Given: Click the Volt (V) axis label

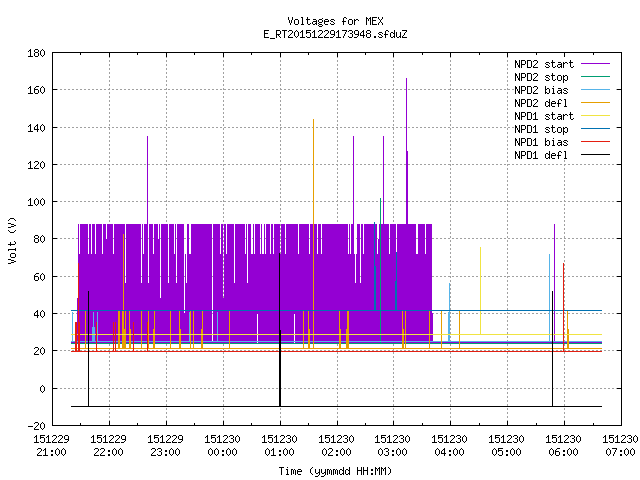Looking at the screenshot, I should (x=12, y=241).
